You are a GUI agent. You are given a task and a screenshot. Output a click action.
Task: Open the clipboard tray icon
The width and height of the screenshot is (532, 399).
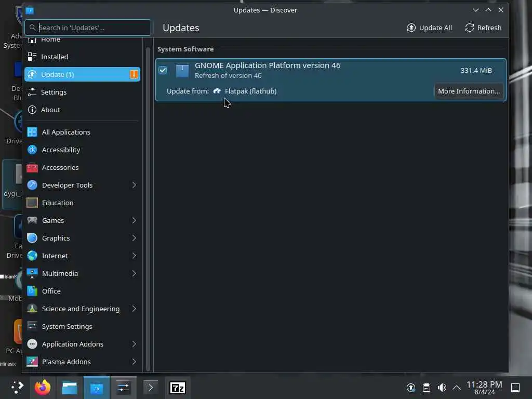(x=427, y=388)
